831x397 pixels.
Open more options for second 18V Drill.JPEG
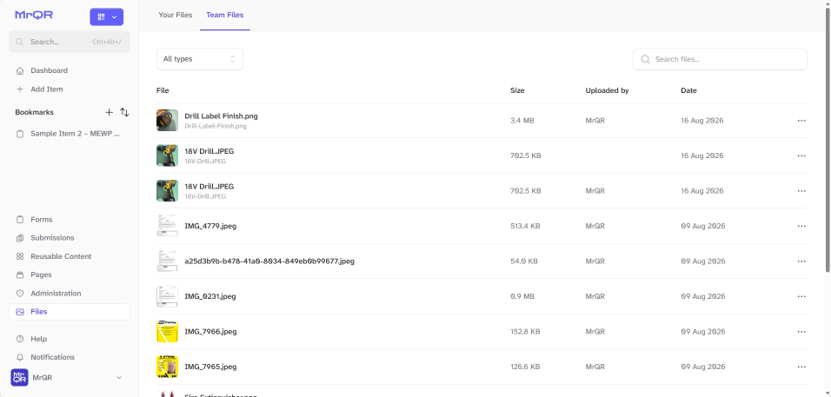click(x=801, y=191)
